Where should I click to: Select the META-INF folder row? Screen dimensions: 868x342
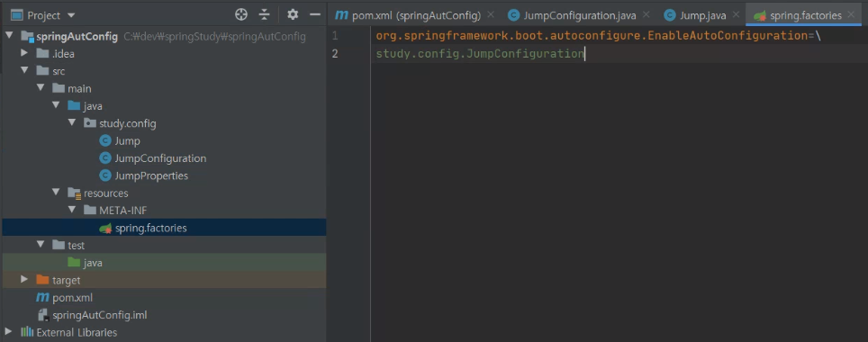click(x=164, y=211)
